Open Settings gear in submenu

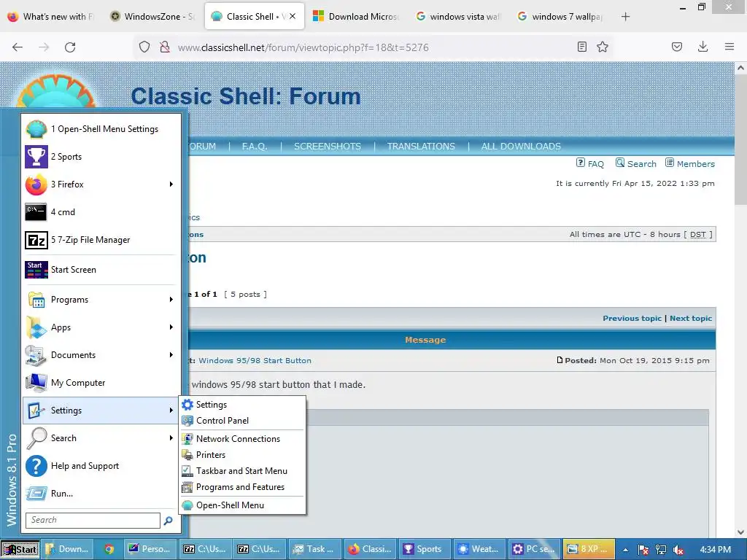tap(244, 404)
